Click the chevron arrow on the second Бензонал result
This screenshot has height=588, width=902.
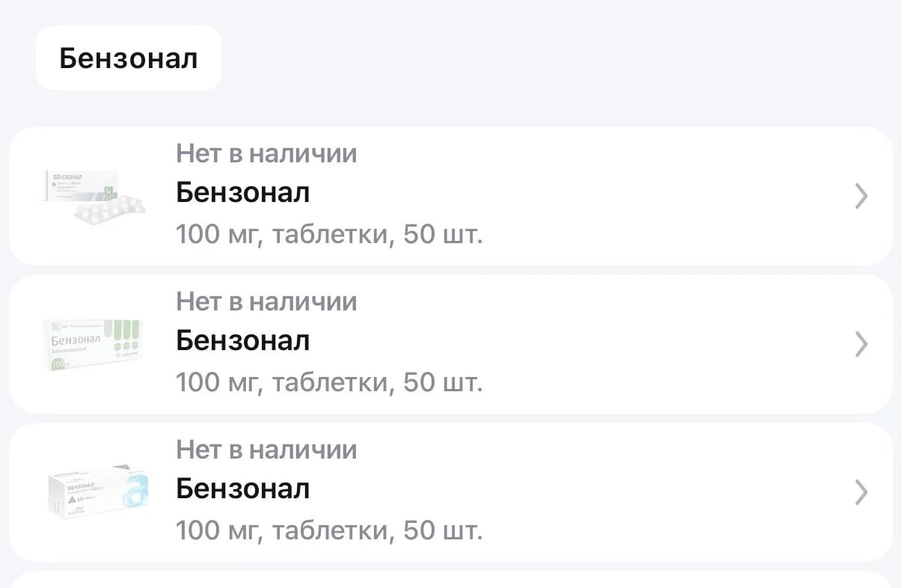coord(862,344)
